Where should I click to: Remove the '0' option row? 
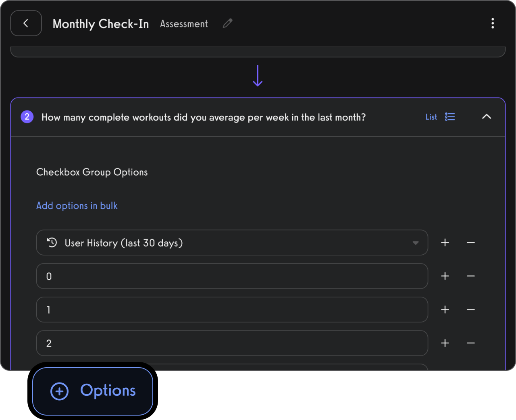[x=471, y=276]
